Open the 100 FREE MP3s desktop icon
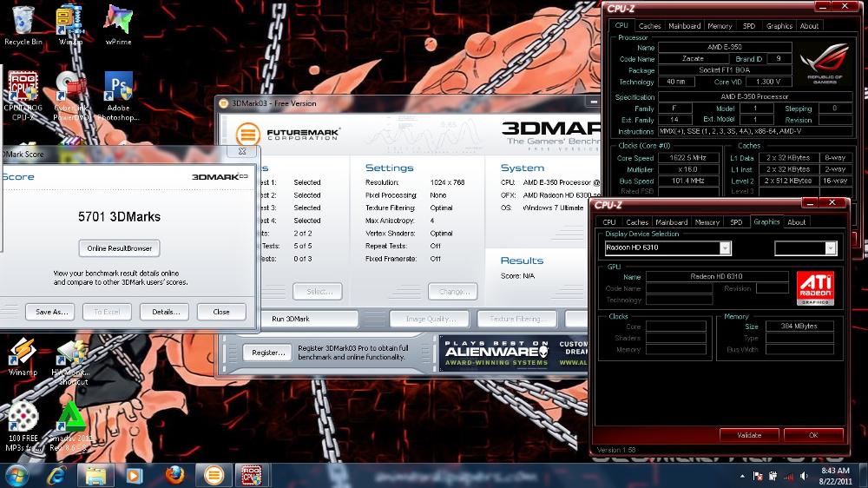Viewport: 868px width, 488px height. [23, 426]
